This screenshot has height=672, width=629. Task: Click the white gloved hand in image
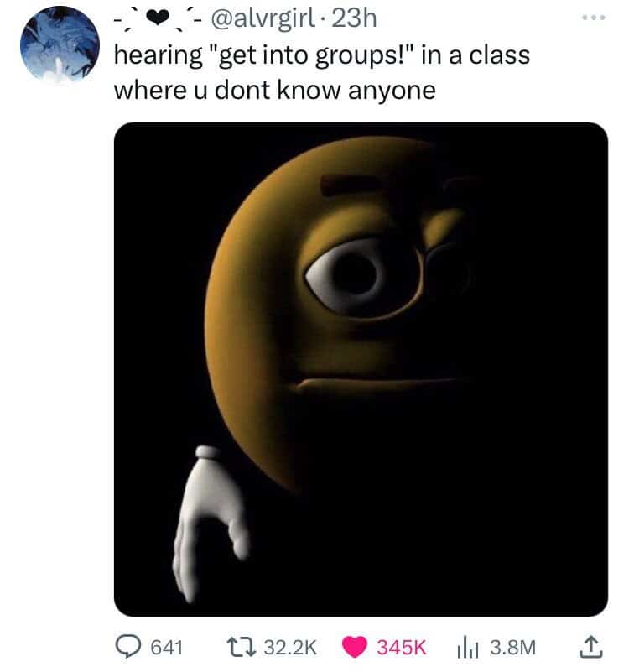210,524
